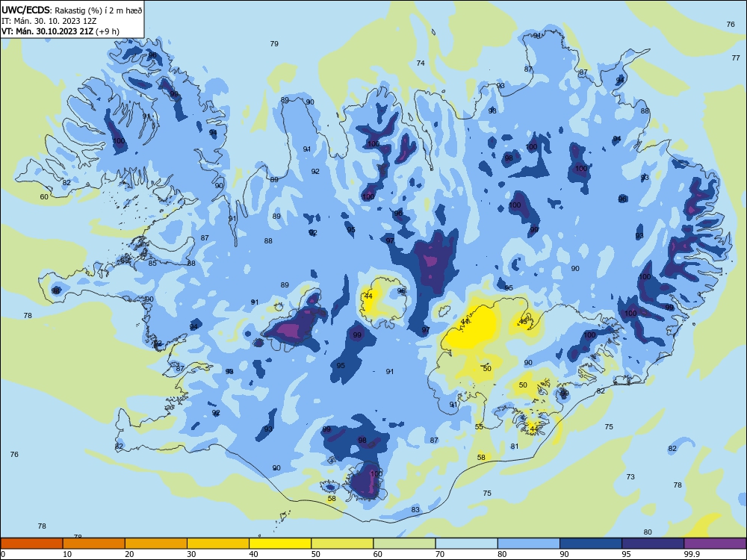Click the pale yellow 50–60 legend swatch

click(x=342, y=544)
